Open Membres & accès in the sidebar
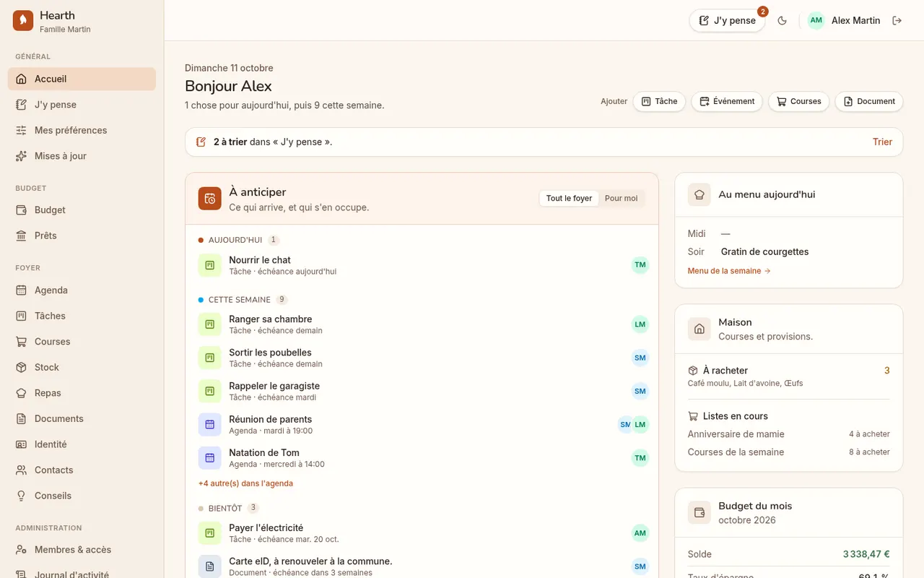 tap(82, 550)
